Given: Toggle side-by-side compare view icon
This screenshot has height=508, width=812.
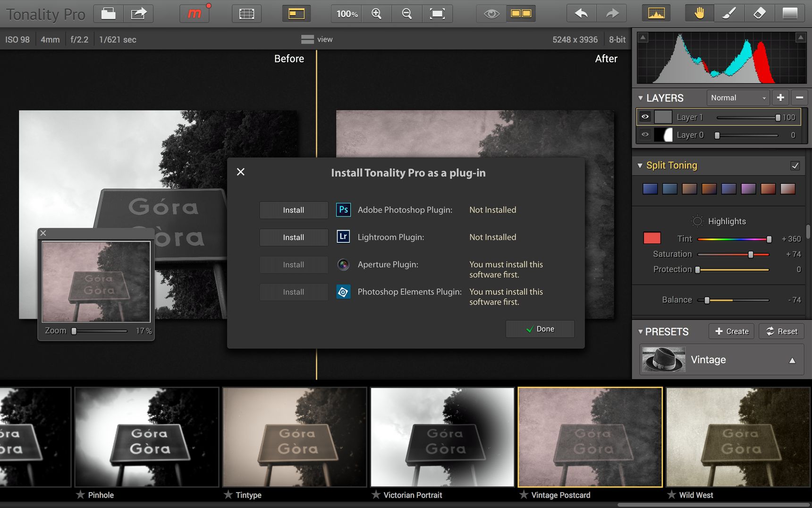Looking at the screenshot, I should [x=521, y=14].
